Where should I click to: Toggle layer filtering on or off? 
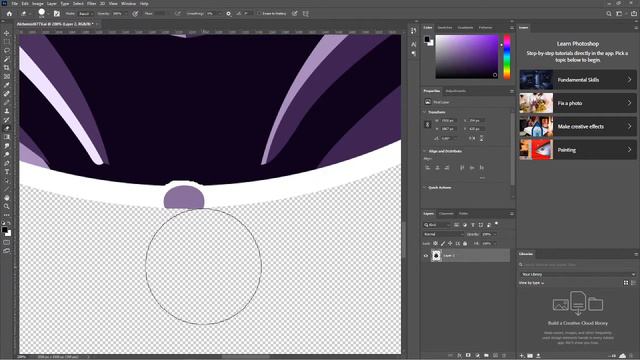click(496, 224)
